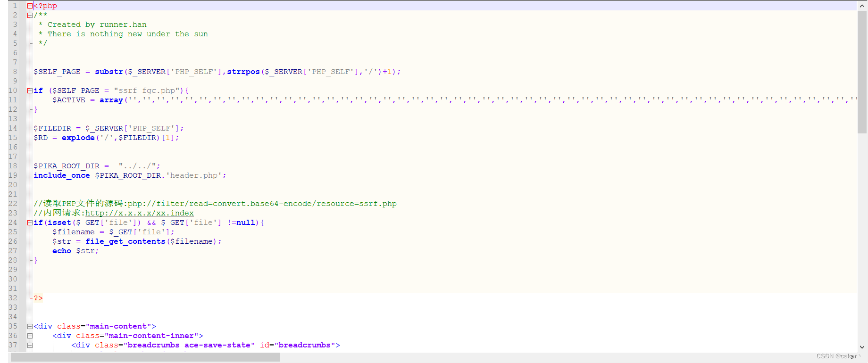This screenshot has width=868, height=363.
Task: Click the 'header.php' string
Action: pos(194,175)
